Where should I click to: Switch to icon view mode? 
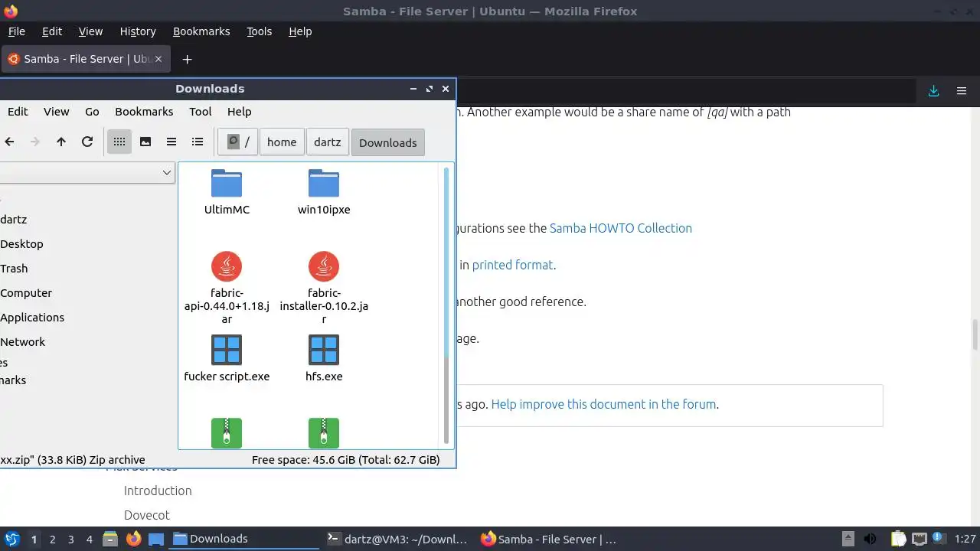pos(119,142)
